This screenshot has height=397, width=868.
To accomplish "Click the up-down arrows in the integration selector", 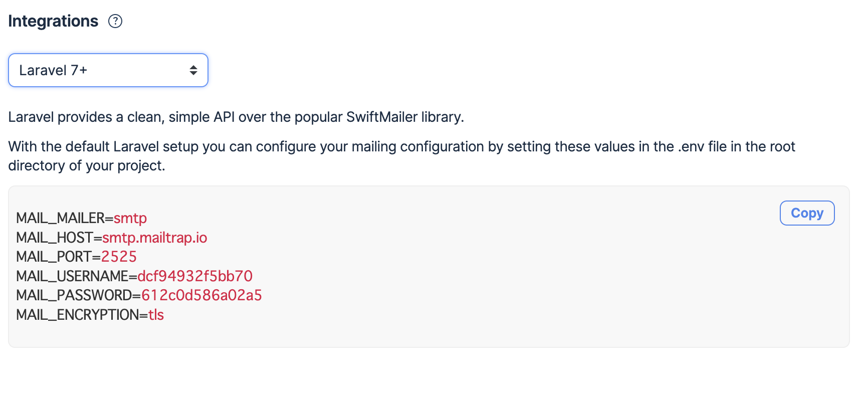I will tap(193, 70).
